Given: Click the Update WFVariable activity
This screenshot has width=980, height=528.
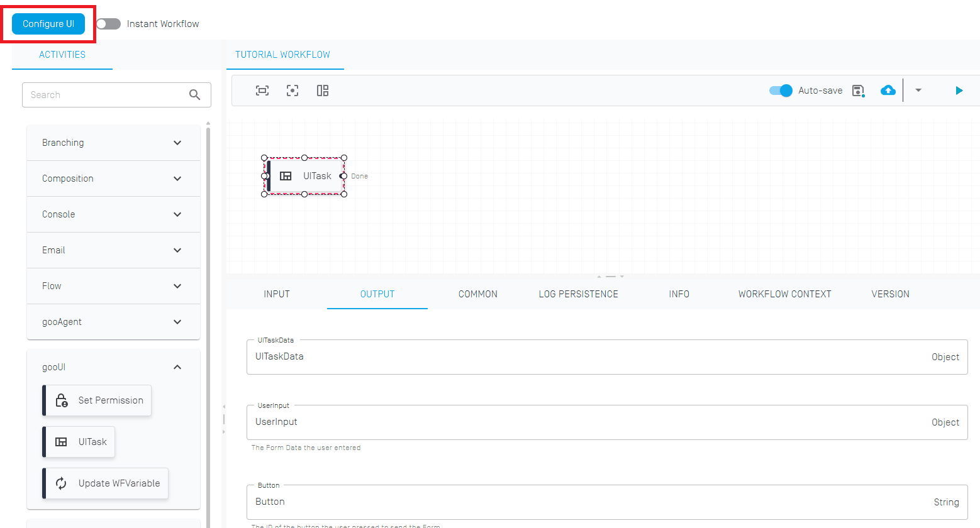Looking at the screenshot, I should [106, 483].
